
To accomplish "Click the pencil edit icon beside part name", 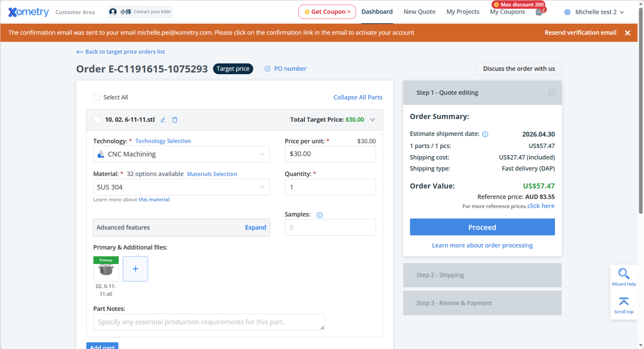I will click(163, 120).
